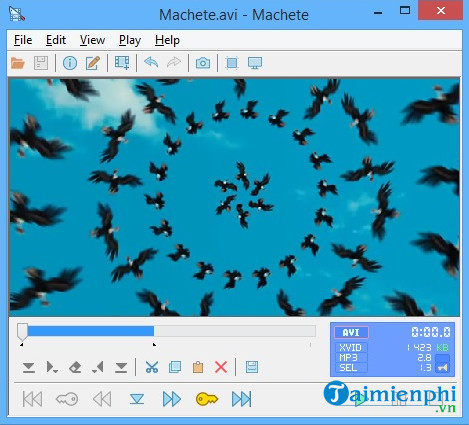Go to the beginning of the video
469x425 pixels.
[32, 399]
